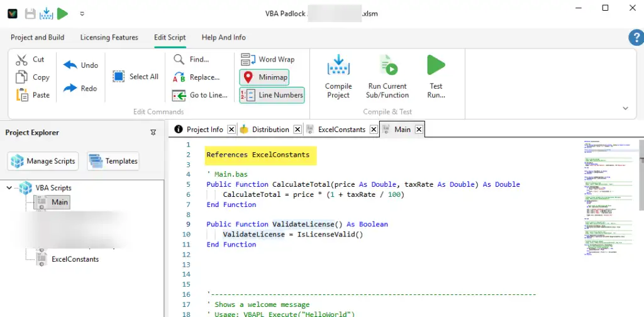Click the code minimap preview
The width and height of the screenshot is (644, 317).
point(609,198)
